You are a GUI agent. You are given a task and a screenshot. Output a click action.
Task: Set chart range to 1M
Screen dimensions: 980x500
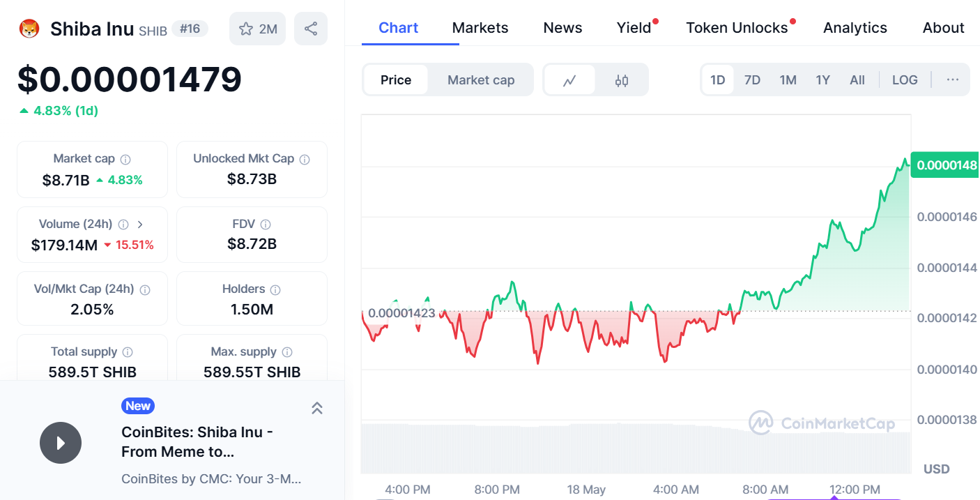[788, 80]
